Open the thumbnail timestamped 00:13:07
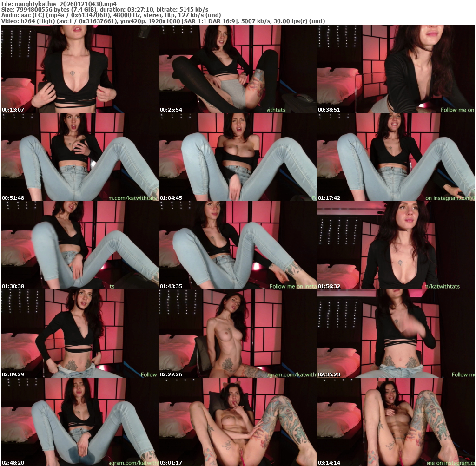Screen dimensions: 476x466 [79, 69]
